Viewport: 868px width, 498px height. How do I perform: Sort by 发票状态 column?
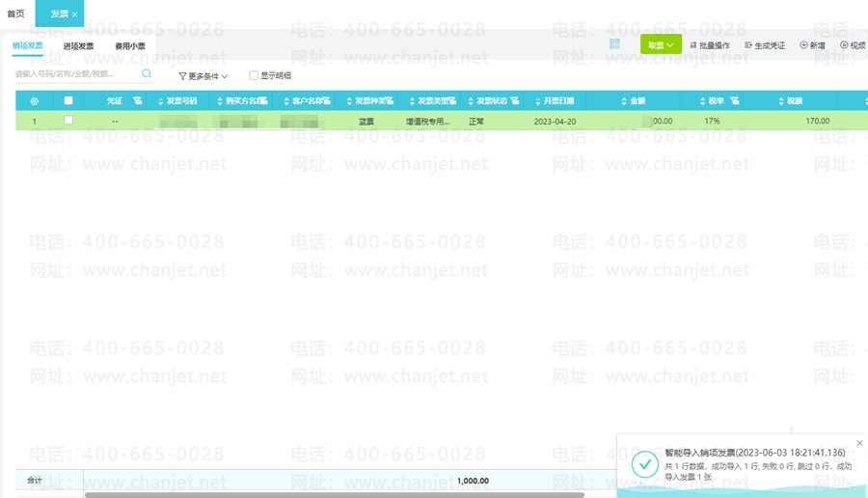pyautogui.click(x=471, y=101)
